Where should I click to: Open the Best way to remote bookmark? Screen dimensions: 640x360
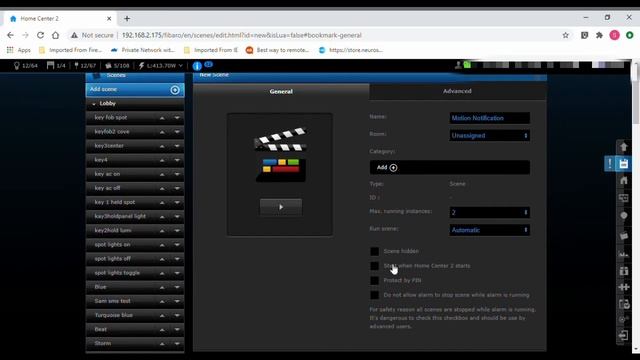278,50
